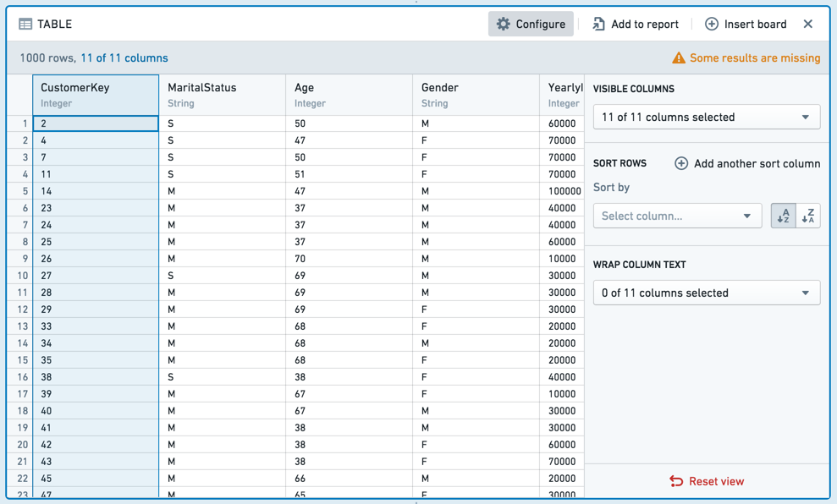The width and height of the screenshot is (837, 504).
Task: Select row number 10
Action: click(x=19, y=276)
